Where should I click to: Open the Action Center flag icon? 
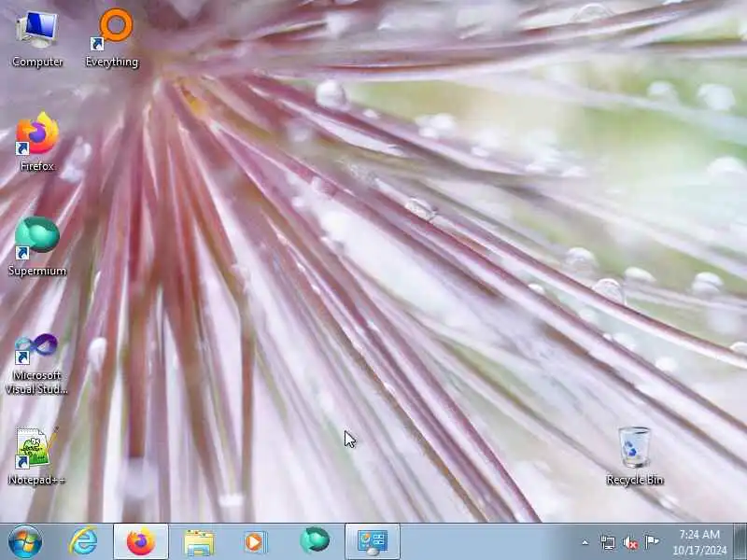tap(651, 542)
